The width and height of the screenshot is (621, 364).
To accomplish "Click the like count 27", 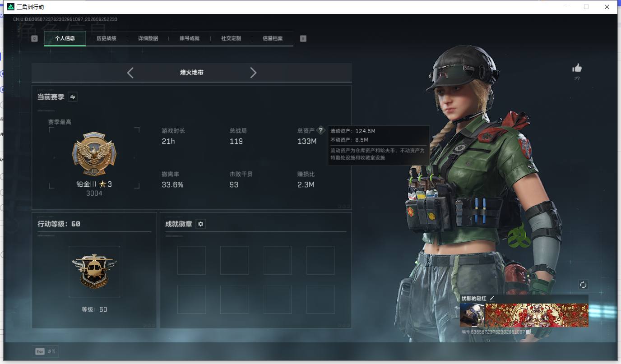I will coord(577,78).
